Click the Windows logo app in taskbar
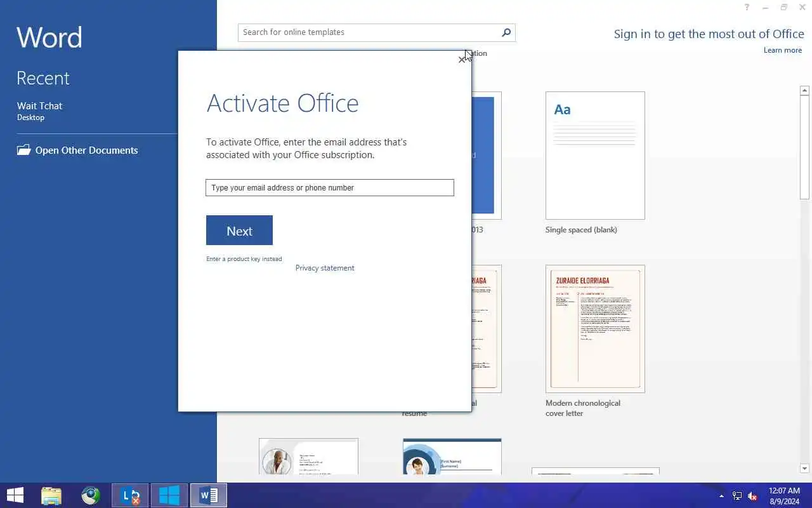 [169, 495]
